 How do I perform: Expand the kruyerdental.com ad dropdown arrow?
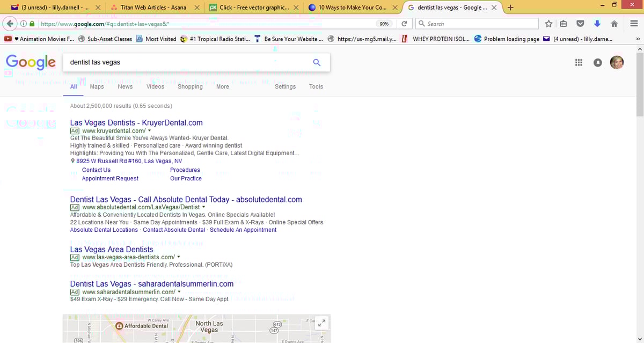coord(150,131)
